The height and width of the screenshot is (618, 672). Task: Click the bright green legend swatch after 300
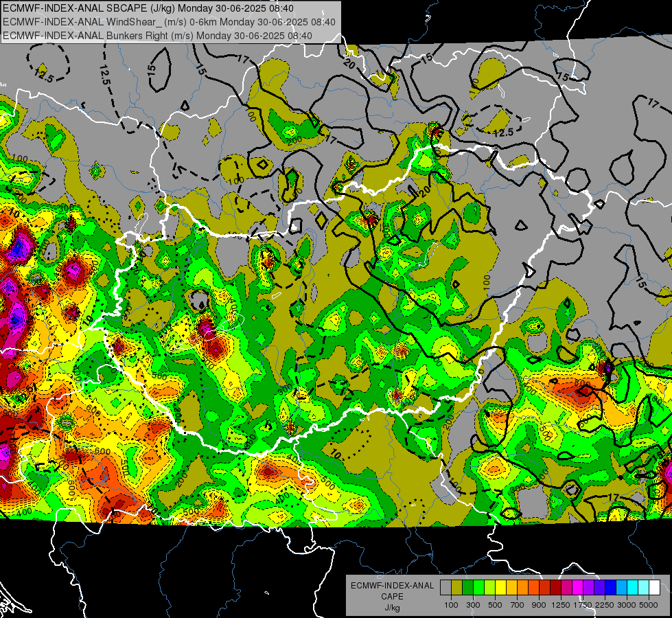click(x=478, y=587)
